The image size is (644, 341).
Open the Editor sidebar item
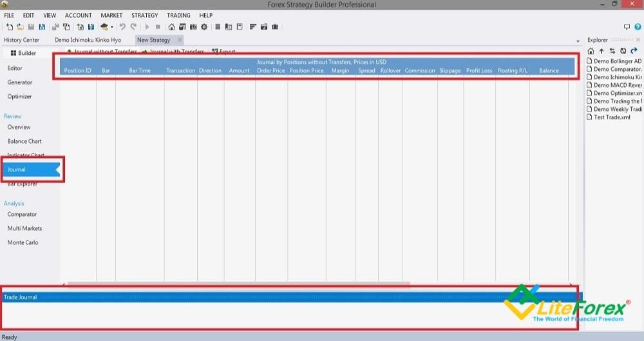point(15,68)
